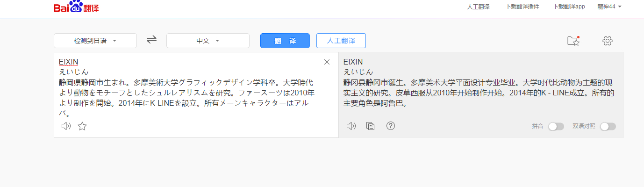Play audio of the translated text
This screenshot has width=644, height=187.
351,126
